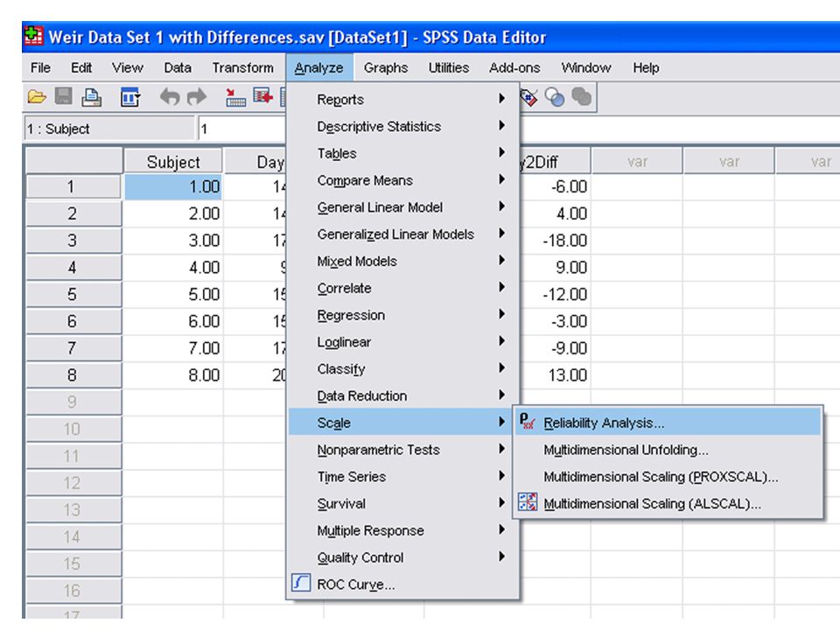This screenshot has width=840, height=630.
Task: Click the Use Sets blue circles icon
Action: click(555, 97)
